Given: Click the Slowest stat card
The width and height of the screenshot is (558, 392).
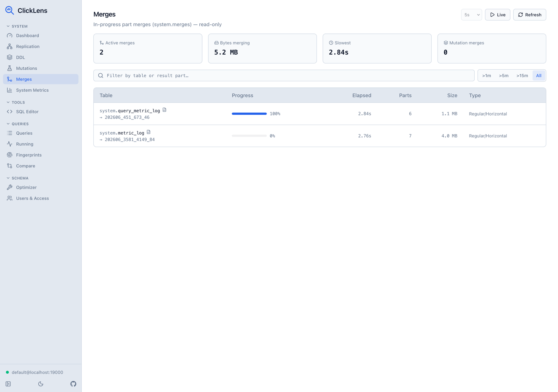Looking at the screenshot, I should (377, 49).
